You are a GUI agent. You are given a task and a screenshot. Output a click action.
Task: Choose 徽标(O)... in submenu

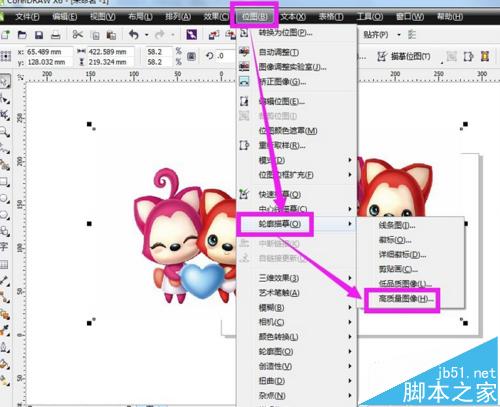(411, 240)
